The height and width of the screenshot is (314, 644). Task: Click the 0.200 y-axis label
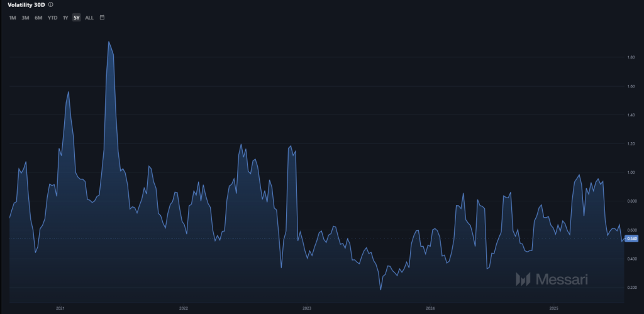click(631, 288)
